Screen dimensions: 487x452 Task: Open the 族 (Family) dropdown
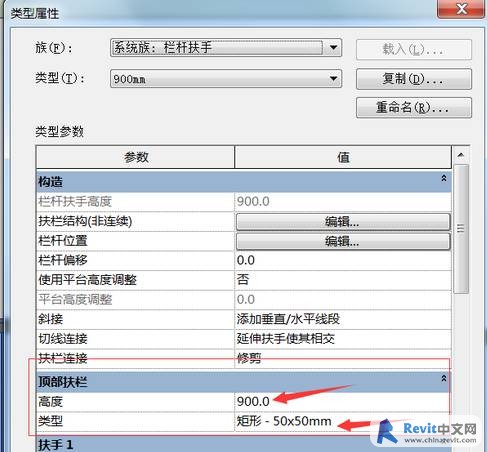coord(226,48)
